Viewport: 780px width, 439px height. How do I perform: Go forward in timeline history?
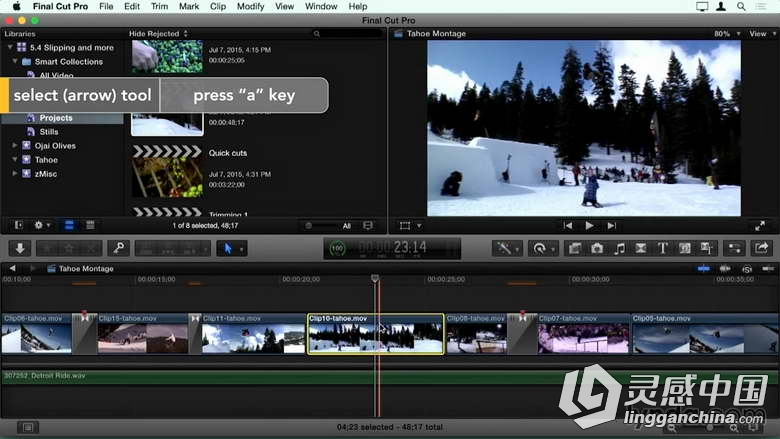(x=32, y=268)
